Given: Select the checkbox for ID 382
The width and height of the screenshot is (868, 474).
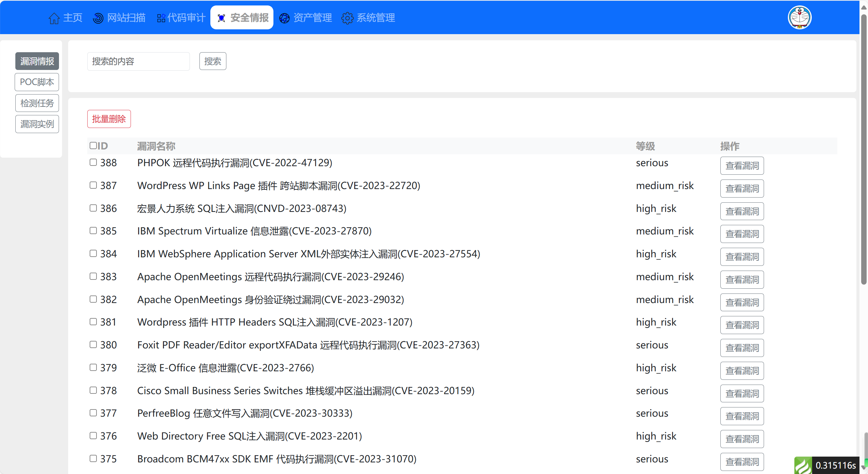Looking at the screenshot, I should point(93,299).
